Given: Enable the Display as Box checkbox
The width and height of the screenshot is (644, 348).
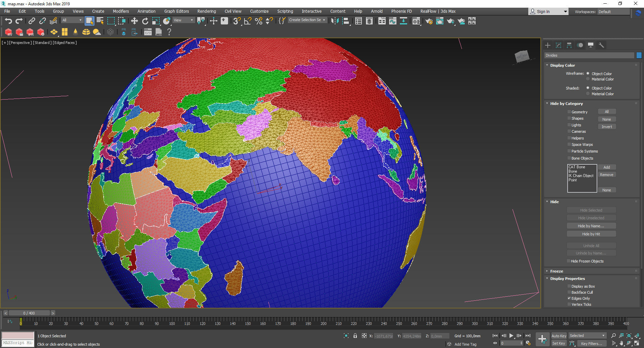Looking at the screenshot, I should pyautogui.click(x=569, y=286).
